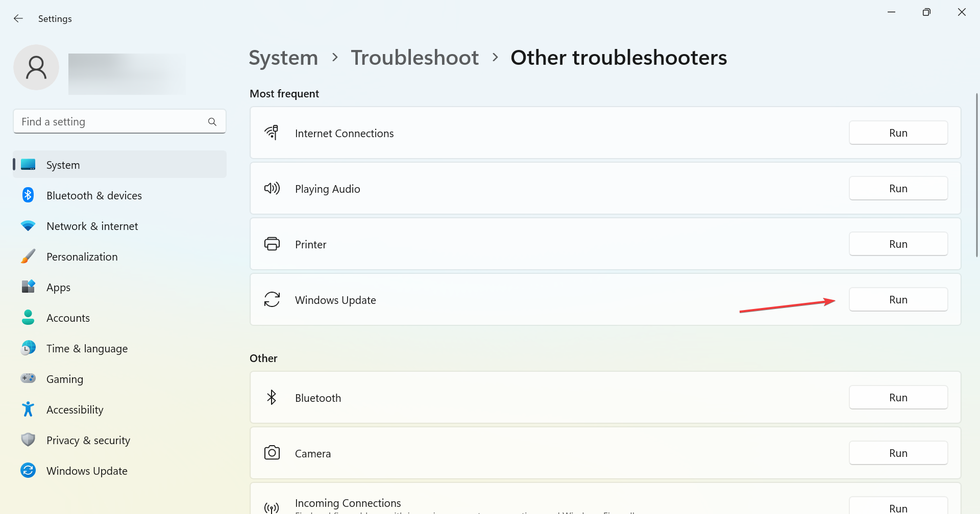Open Apps settings
This screenshot has height=514, width=980.
tap(119, 287)
